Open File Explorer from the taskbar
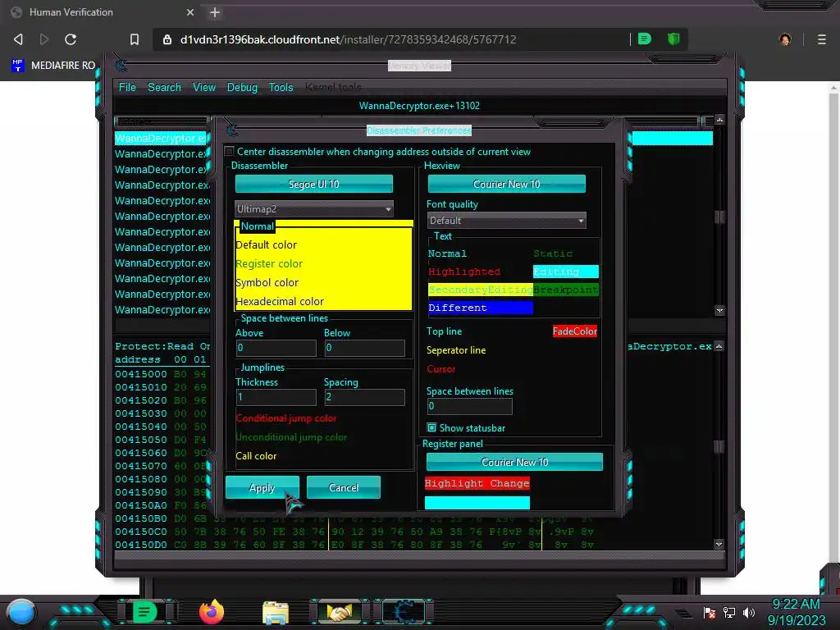Screen dimensions: 840x630 click(x=276, y=612)
